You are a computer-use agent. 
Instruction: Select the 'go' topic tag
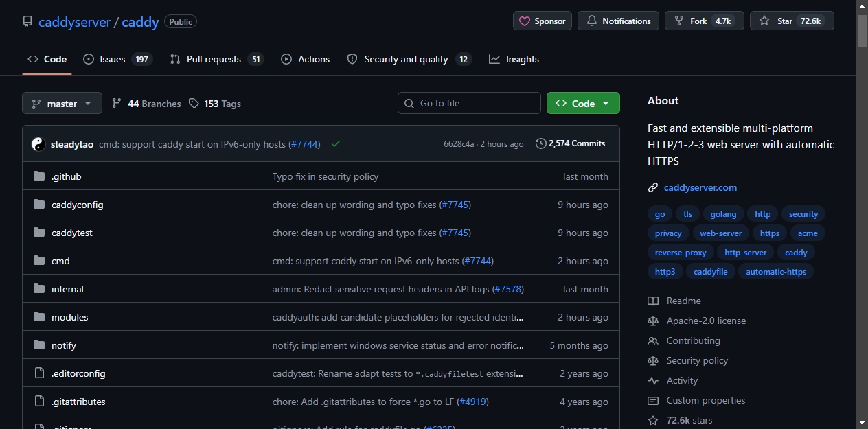click(660, 214)
